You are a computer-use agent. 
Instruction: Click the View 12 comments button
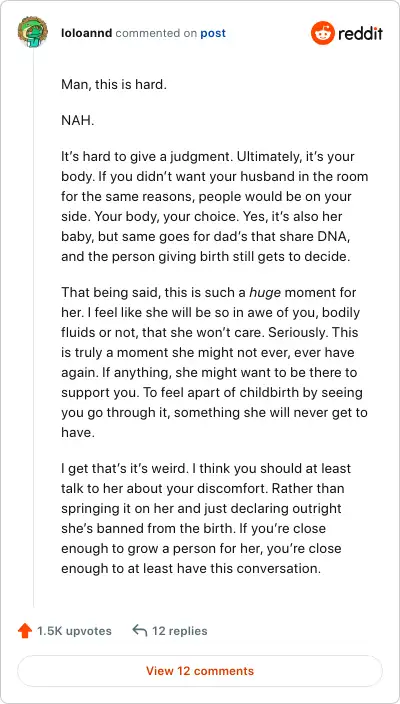200,671
